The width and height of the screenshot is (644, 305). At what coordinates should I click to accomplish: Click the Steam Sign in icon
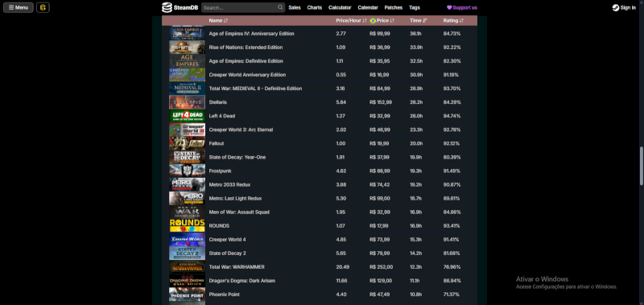pyautogui.click(x=616, y=7)
